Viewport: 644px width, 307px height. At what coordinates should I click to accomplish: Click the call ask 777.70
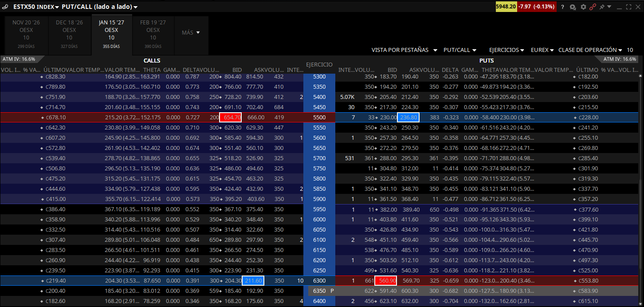(255, 87)
